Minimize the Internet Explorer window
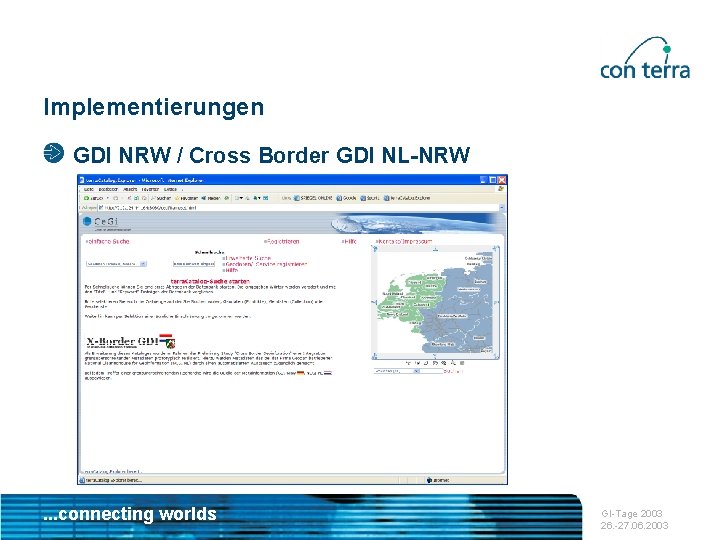 (484, 180)
